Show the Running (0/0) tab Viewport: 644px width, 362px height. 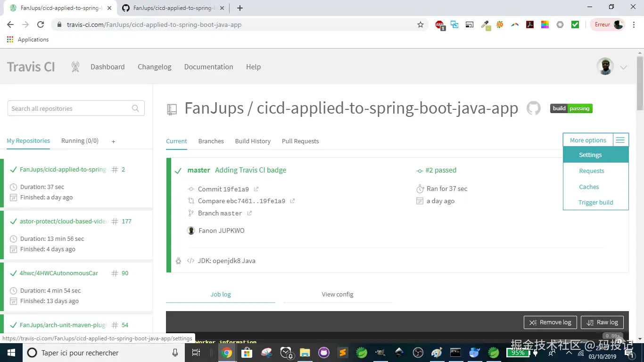coord(80,140)
